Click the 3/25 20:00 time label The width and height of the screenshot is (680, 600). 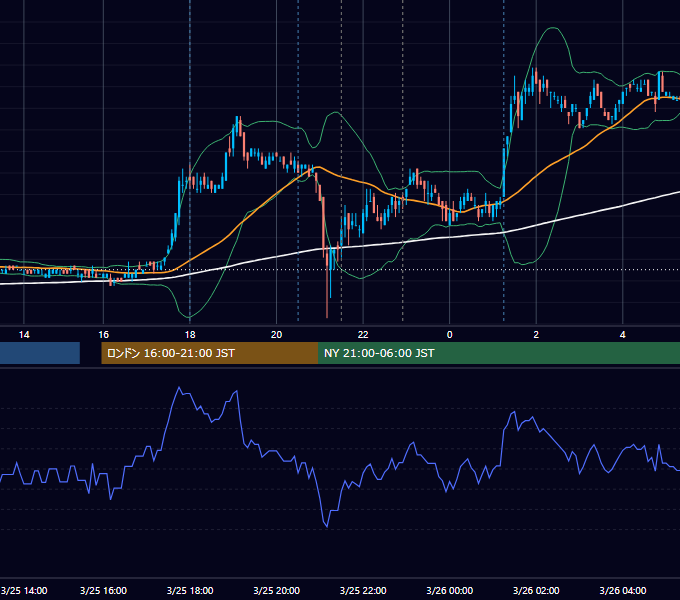(276, 590)
